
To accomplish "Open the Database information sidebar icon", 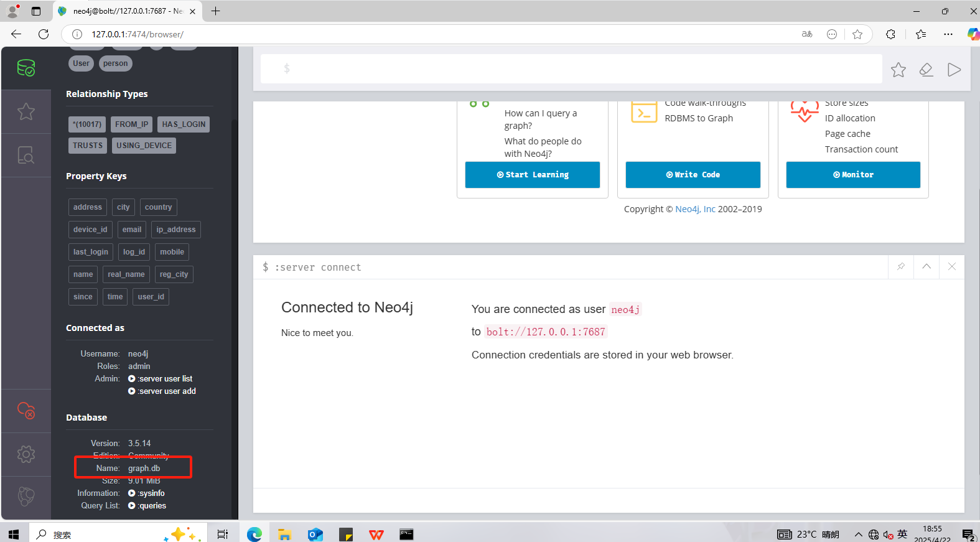I will [x=26, y=68].
